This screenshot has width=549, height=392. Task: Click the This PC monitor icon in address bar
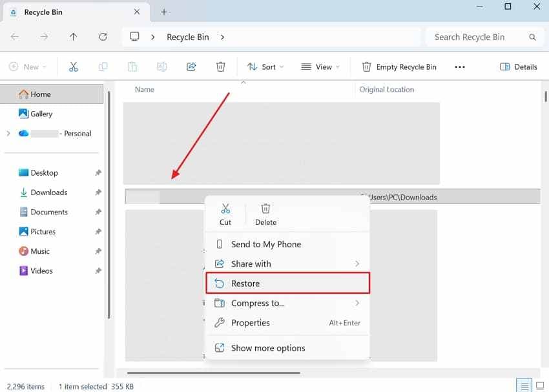(134, 36)
